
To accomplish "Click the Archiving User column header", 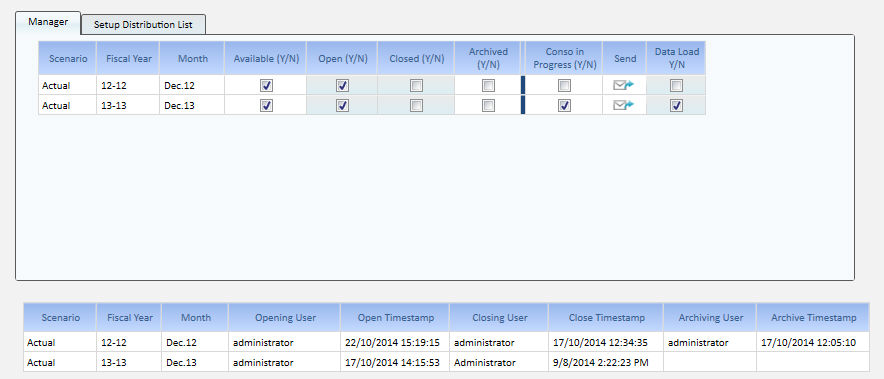I will [711, 318].
